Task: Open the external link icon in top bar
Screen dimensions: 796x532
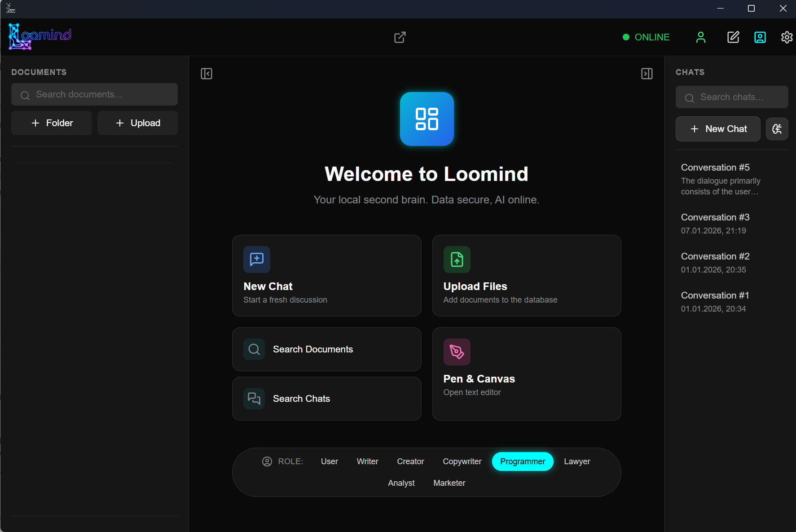Action: pos(400,37)
